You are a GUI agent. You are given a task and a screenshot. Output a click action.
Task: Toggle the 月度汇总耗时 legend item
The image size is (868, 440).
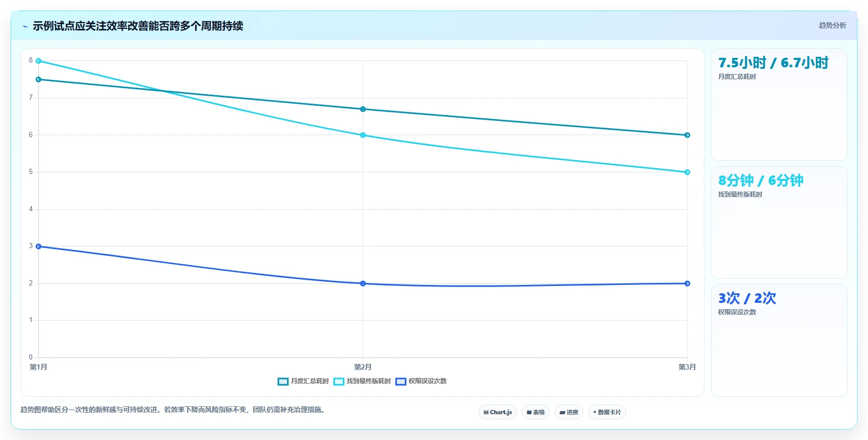[303, 381]
